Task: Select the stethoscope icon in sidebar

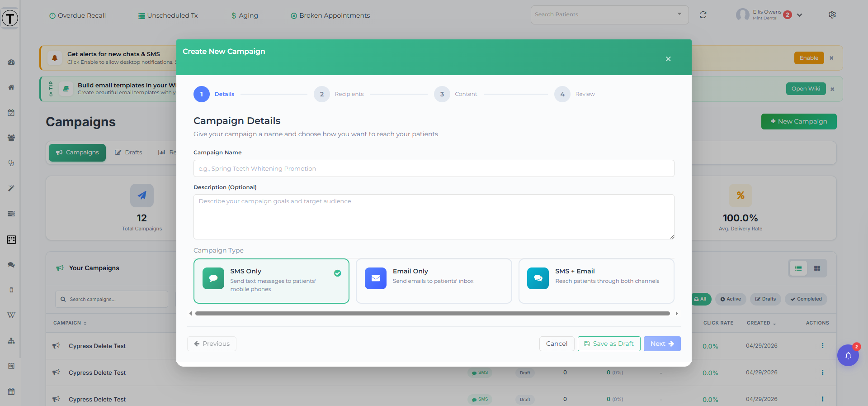Action: click(11, 163)
